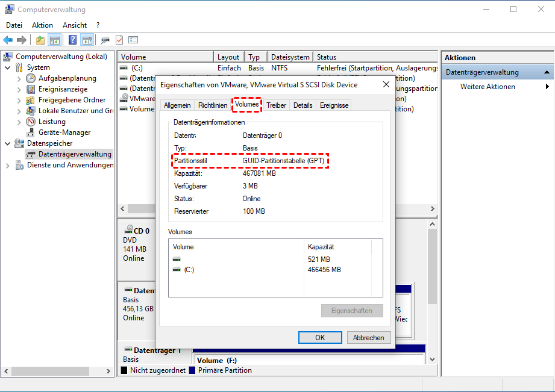Click the Up one level folder icon
This screenshot has width=555, height=392.
pos(40,40)
